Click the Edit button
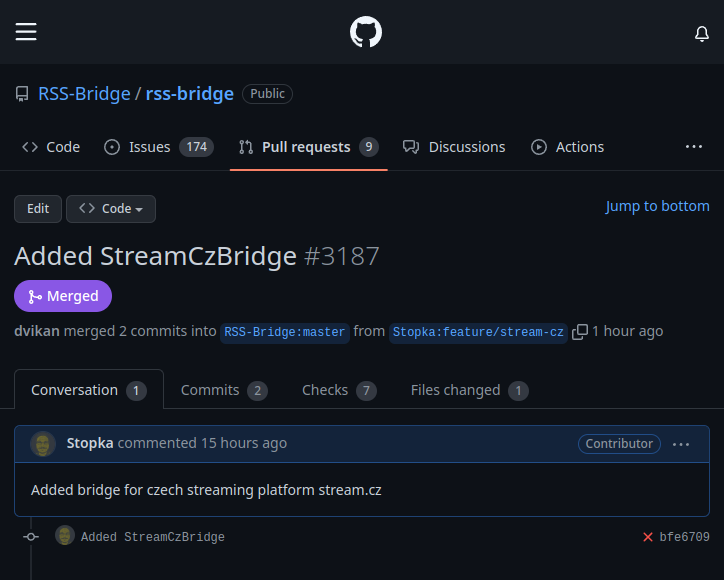The image size is (724, 580). (x=38, y=209)
